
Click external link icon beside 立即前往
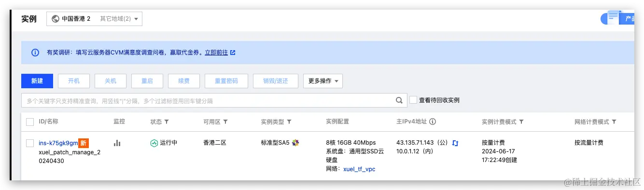tap(233, 53)
